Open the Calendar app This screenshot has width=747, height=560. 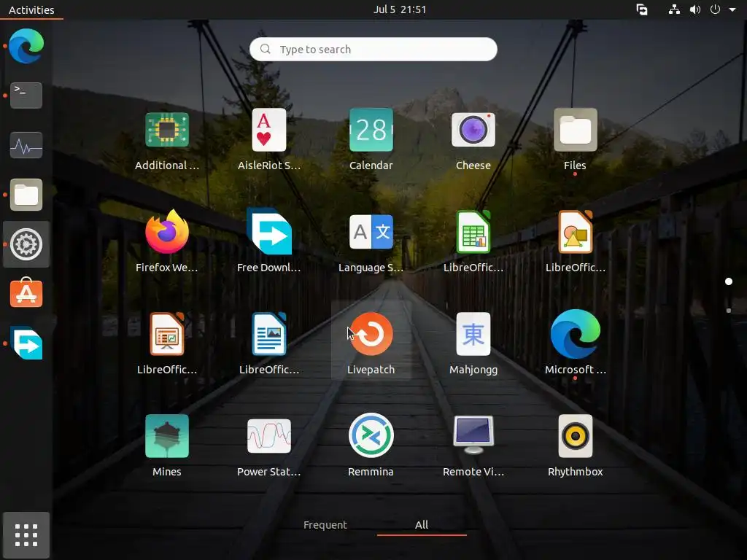(371, 130)
